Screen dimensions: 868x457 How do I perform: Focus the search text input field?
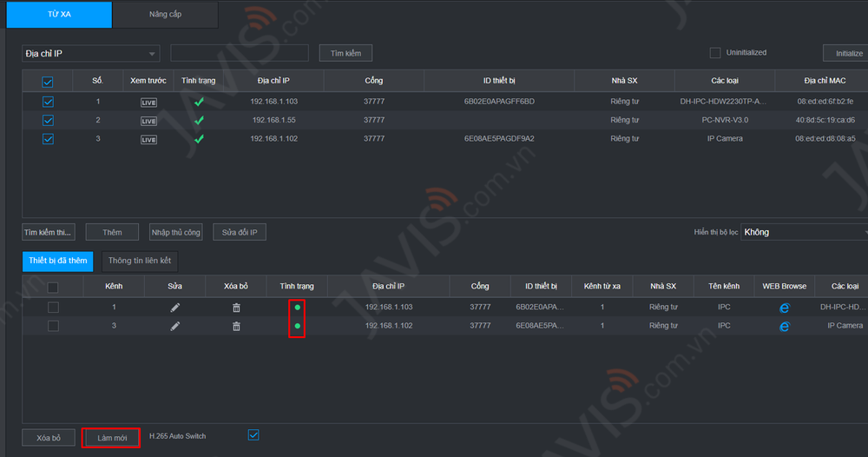[x=240, y=53]
